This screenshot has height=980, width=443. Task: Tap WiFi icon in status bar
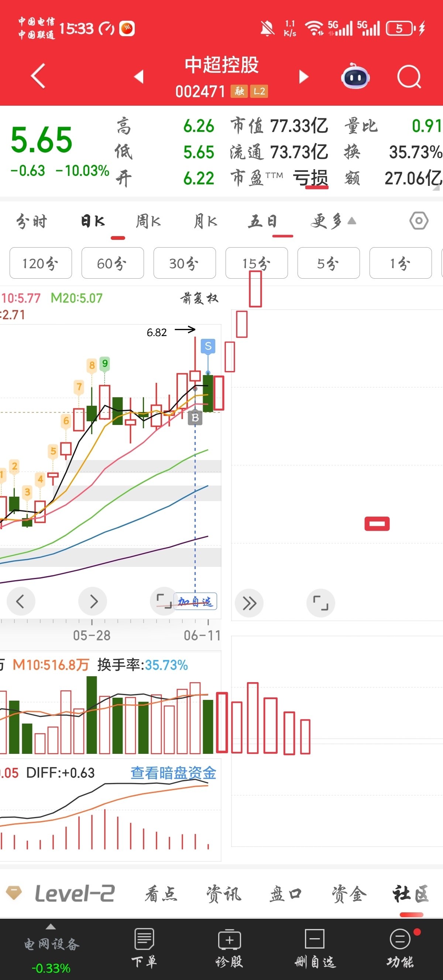[x=315, y=28]
